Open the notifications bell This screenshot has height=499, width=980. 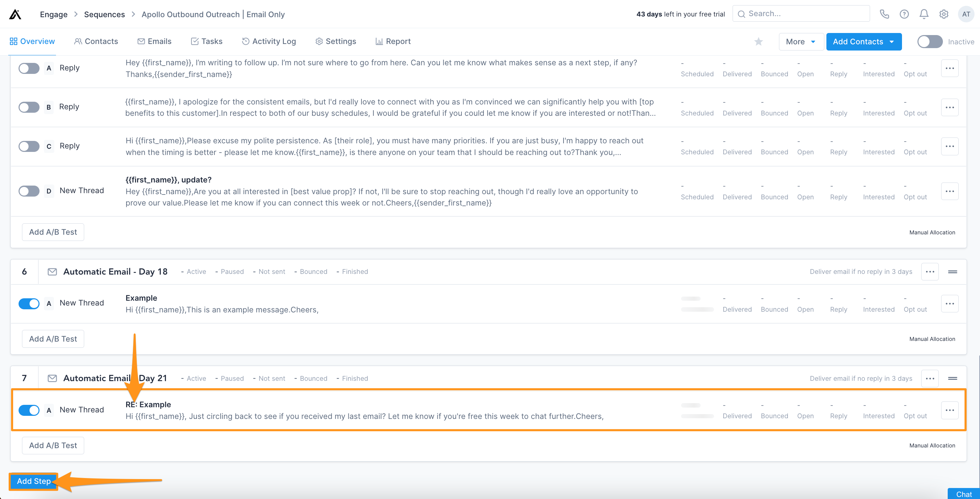pyautogui.click(x=924, y=14)
